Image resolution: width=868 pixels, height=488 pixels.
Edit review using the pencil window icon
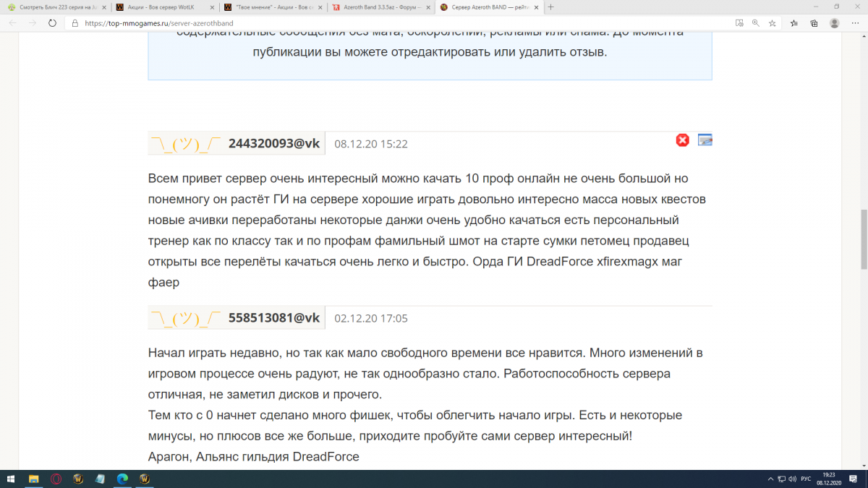click(x=705, y=140)
